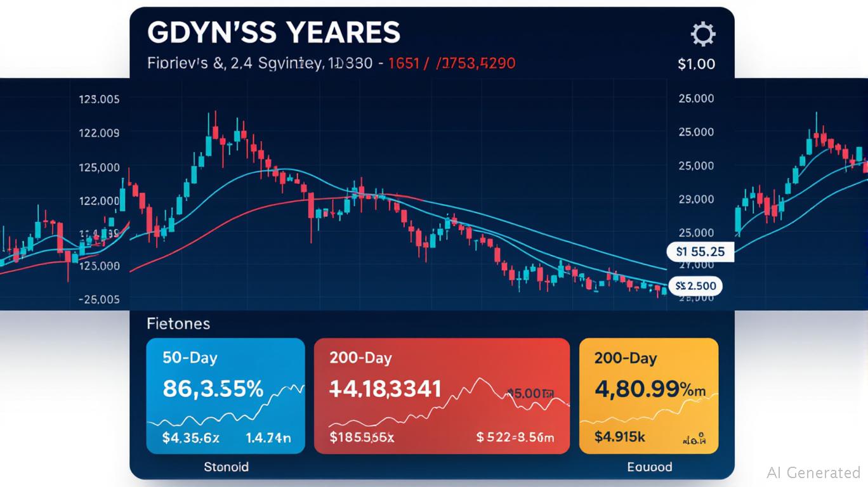Screen dimensions: 868x487
Task: Open the yellow 200-Day card
Action: pyautogui.click(x=648, y=396)
